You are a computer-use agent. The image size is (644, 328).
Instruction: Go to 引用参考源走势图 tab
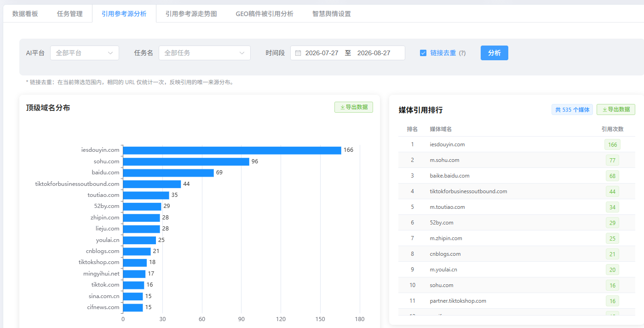point(191,14)
